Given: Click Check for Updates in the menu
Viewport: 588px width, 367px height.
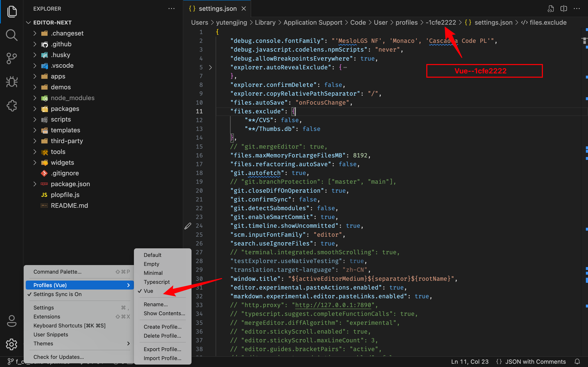Looking at the screenshot, I should coord(59,357).
